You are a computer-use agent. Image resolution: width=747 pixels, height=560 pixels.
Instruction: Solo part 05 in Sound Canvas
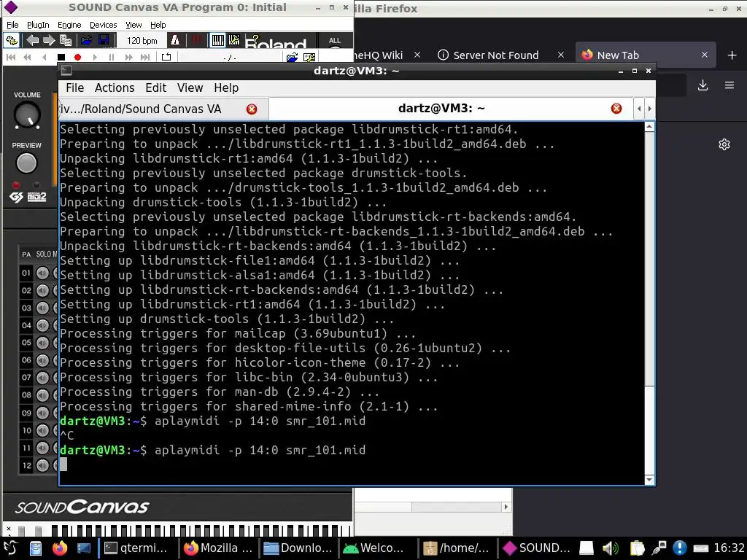coord(42,343)
